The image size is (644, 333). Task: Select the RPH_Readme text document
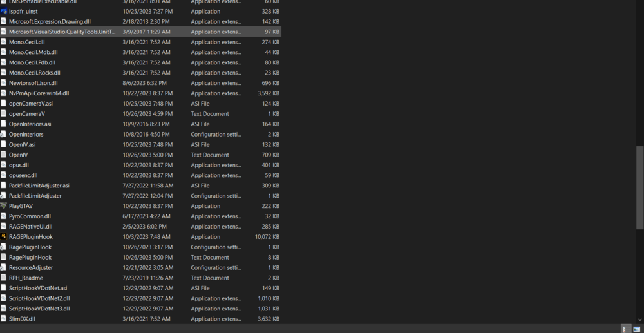[140, 278]
